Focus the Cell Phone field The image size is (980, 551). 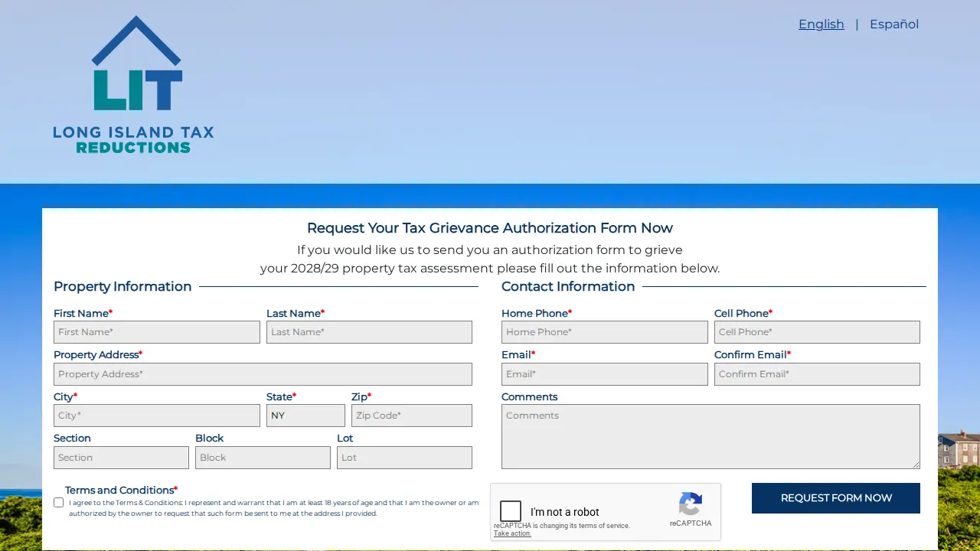click(817, 332)
